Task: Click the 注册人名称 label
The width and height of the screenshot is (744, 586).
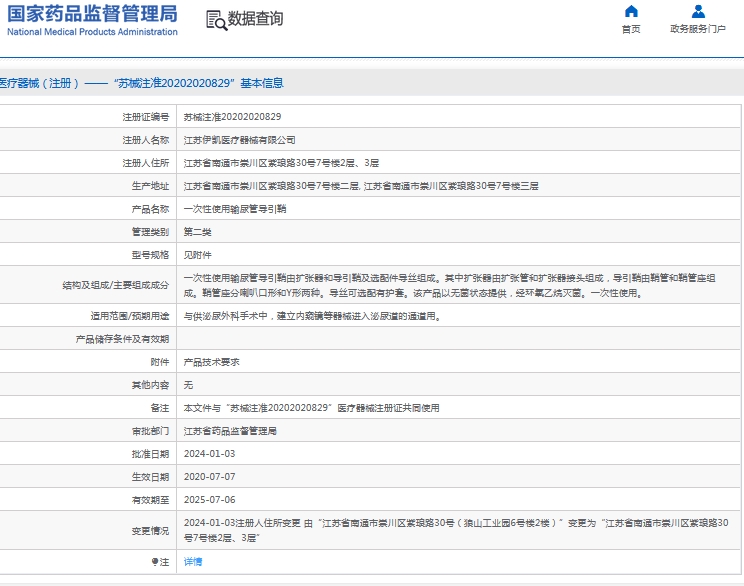Action: point(146,140)
